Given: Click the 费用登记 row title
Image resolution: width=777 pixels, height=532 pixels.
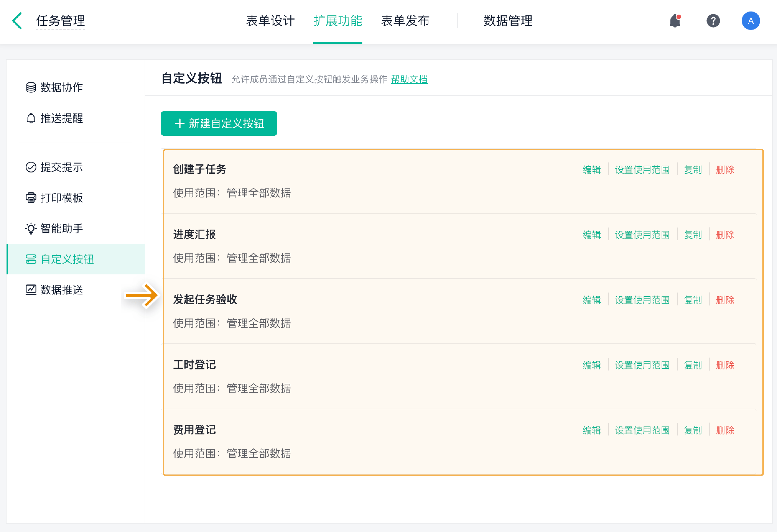Looking at the screenshot, I should click(x=194, y=430).
